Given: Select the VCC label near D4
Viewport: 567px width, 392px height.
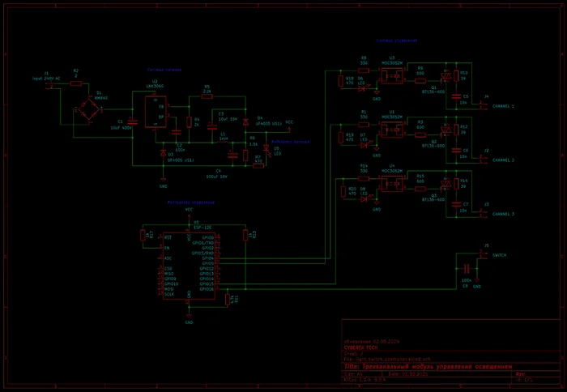Looking at the screenshot, I should [289, 122].
